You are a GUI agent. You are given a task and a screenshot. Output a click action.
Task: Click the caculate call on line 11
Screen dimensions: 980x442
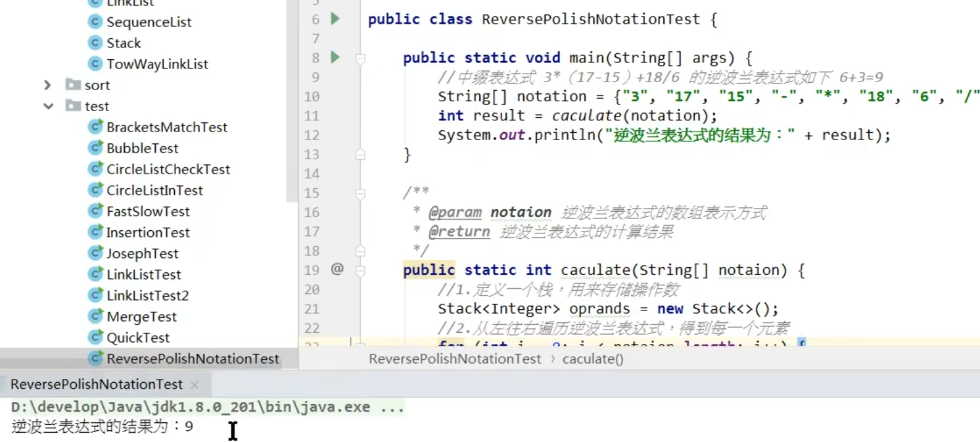(586, 116)
